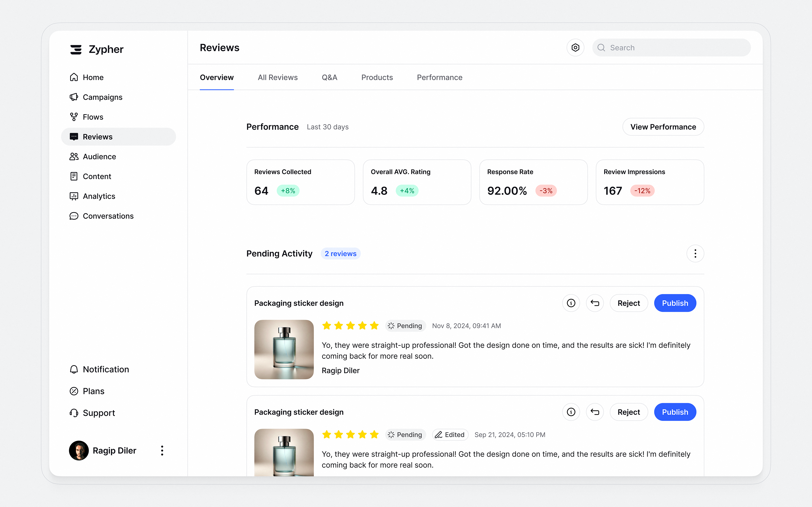Click the View Performance button
Viewport: 812px width, 507px height.
[x=663, y=127]
